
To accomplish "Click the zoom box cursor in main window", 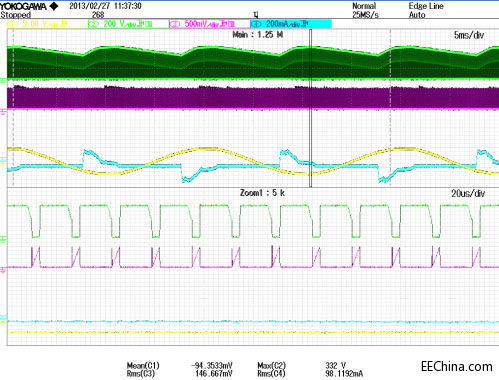I will coord(310,108).
